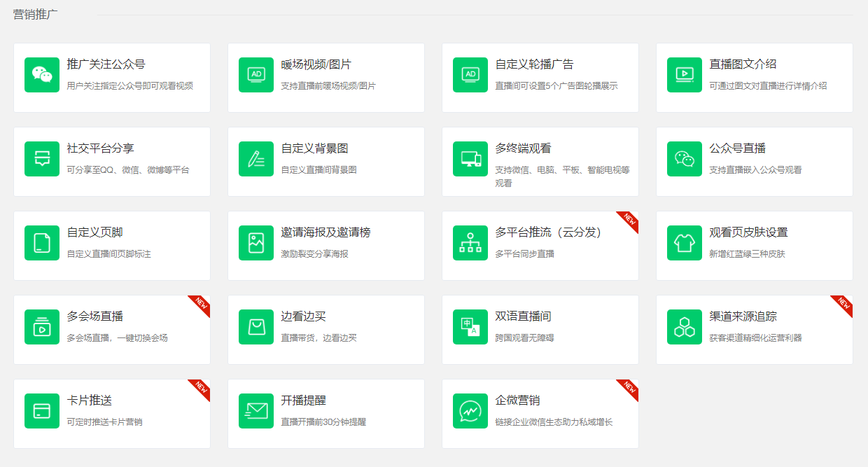Screen dimensions: 868x467
Task: Click the 自定义页脚 card title
Action: [95, 232]
